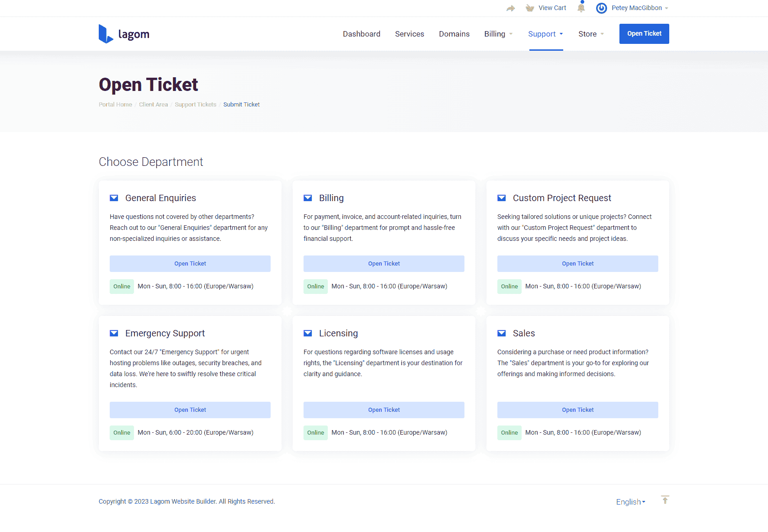Open the English language selector
The height and width of the screenshot is (532, 768).
(630, 502)
